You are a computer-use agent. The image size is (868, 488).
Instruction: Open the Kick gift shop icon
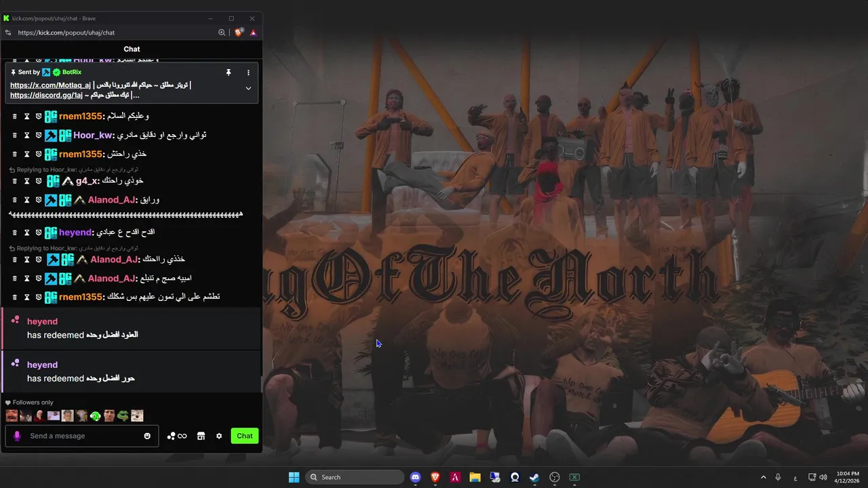[201, 436]
